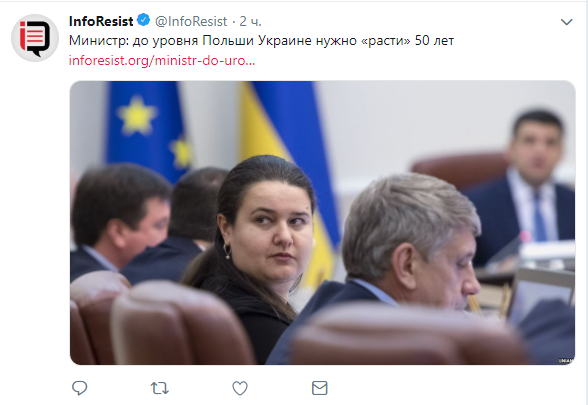Click the Ukrainian flag in the photo
The image size is (588, 405).
coord(289,158)
